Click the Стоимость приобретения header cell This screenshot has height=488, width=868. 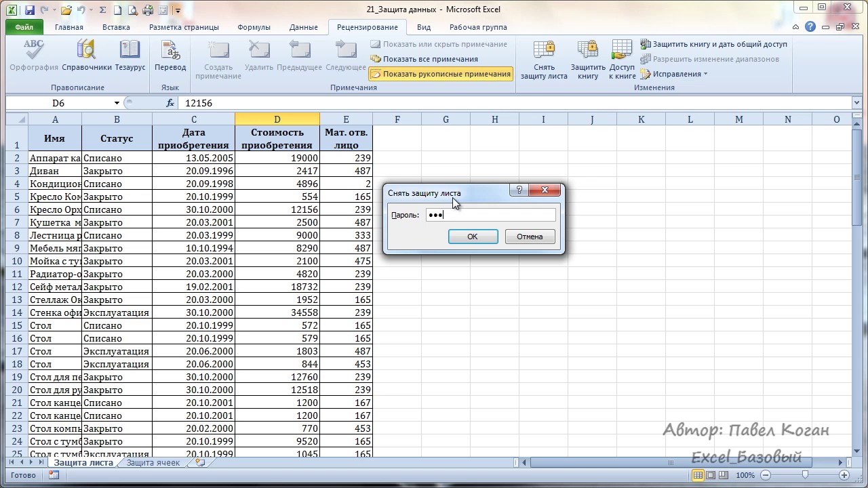277,138
